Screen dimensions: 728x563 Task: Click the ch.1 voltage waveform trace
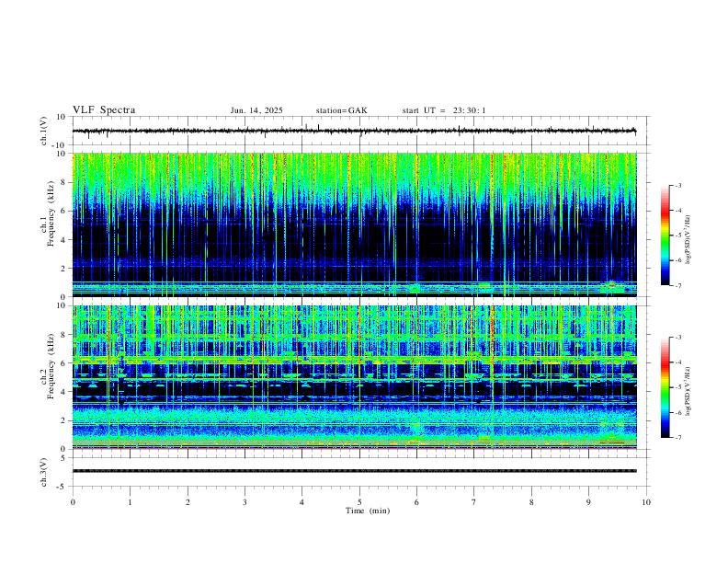(354, 131)
